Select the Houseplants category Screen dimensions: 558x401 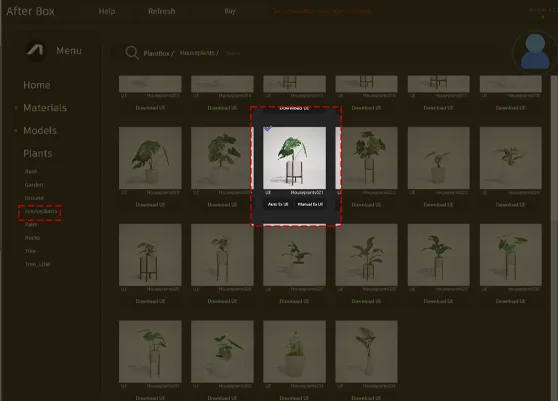coord(41,211)
